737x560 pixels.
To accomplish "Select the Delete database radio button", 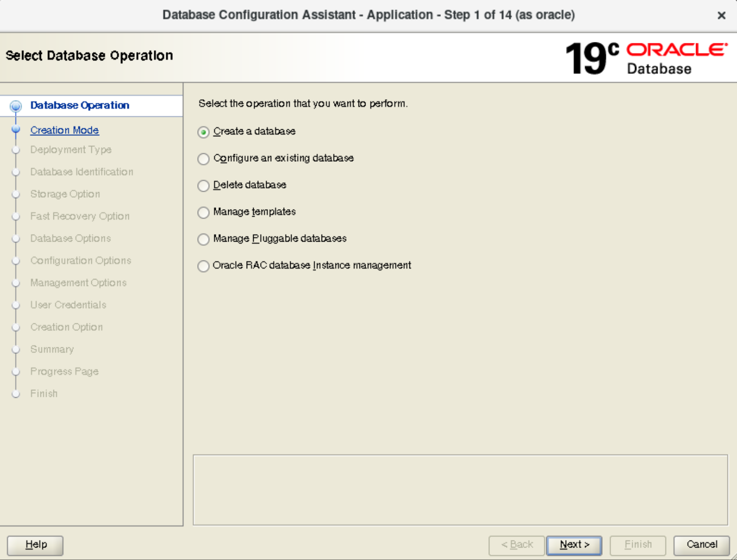I will point(203,186).
